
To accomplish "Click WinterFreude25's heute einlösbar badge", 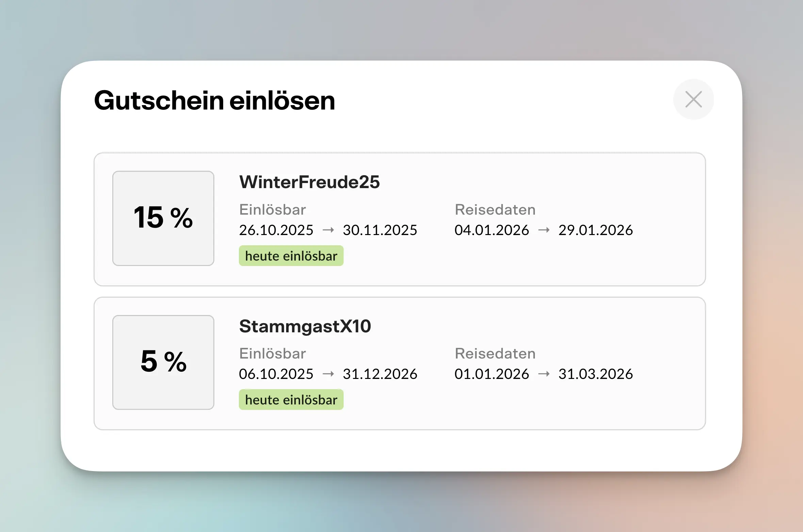I will 291,256.
